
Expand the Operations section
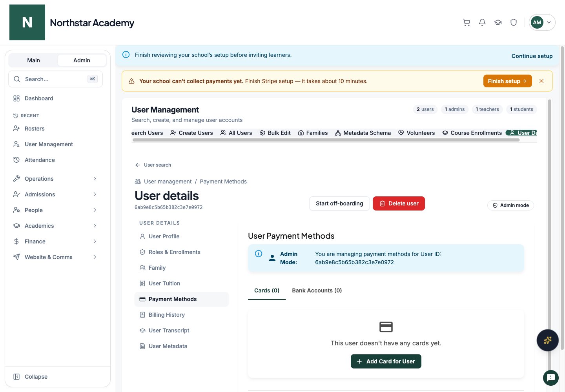pos(55,179)
